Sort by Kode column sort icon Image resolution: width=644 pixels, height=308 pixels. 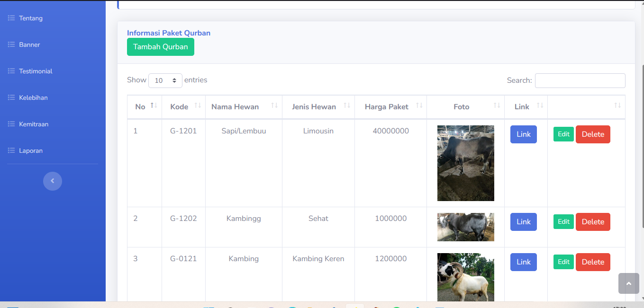pos(198,106)
